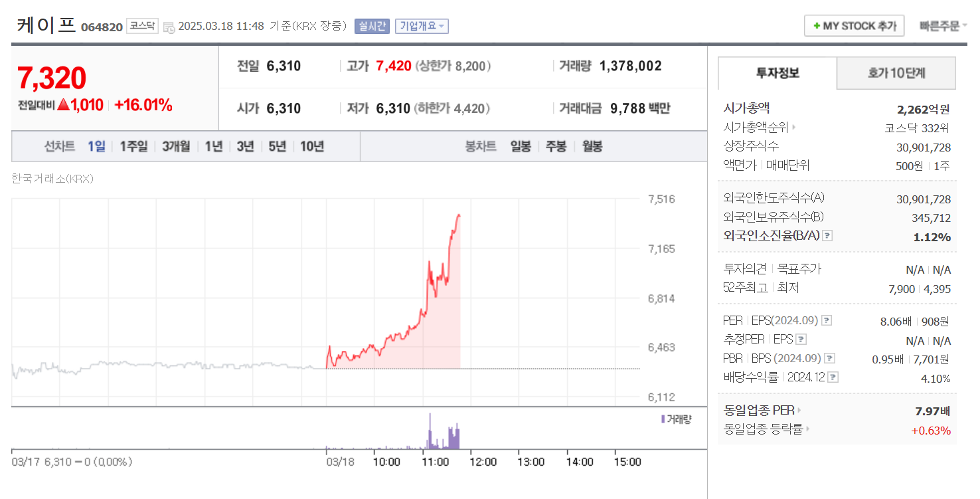The width and height of the screenshot is (980, 499).
Task: Click the help icon beside PER EPS(2024.09)
Action: click(827, 320)
